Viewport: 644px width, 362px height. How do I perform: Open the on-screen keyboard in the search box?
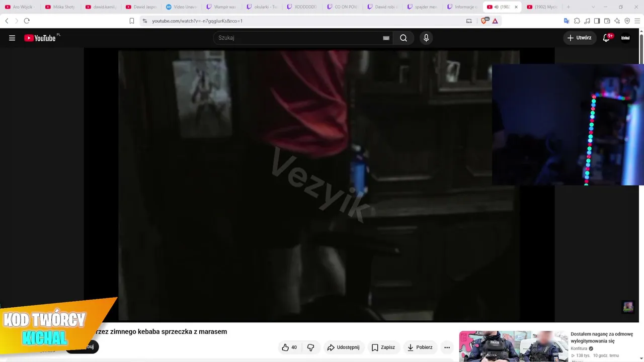(386, 38)
